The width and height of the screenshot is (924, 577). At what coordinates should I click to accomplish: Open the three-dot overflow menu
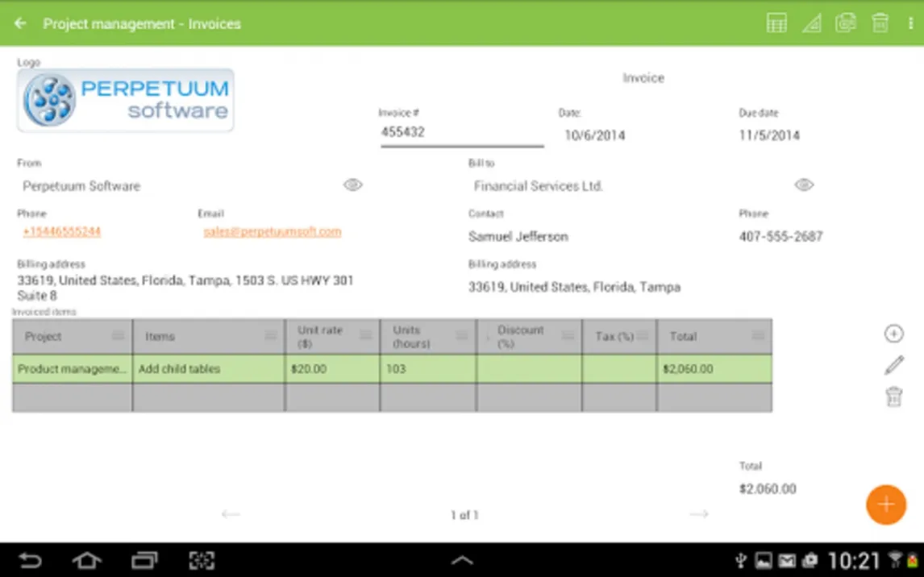pos(911,23)
